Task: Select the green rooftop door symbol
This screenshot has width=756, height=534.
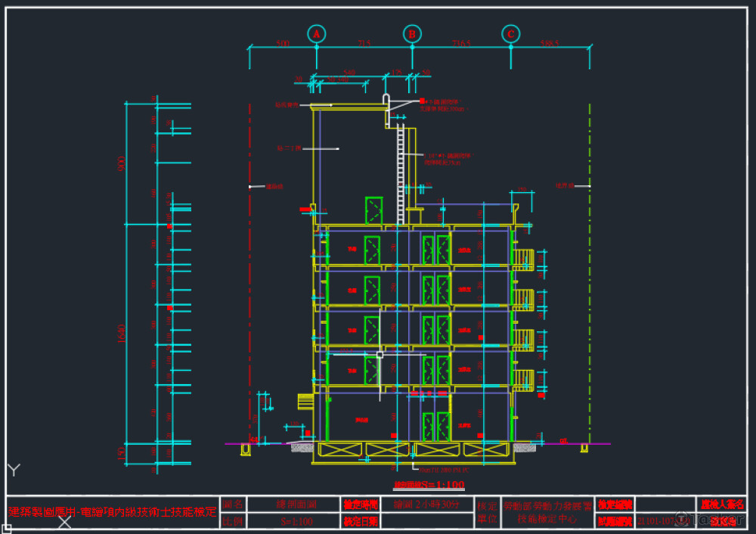Action: 373,210
